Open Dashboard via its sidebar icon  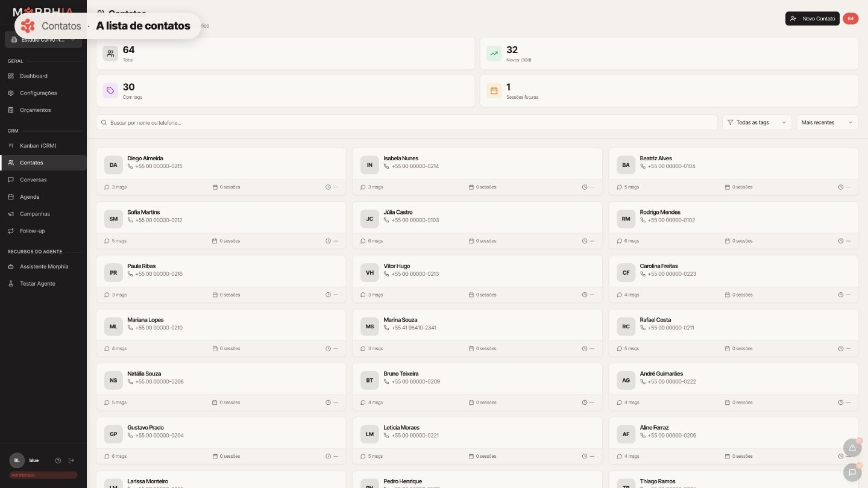coord(11,76)
